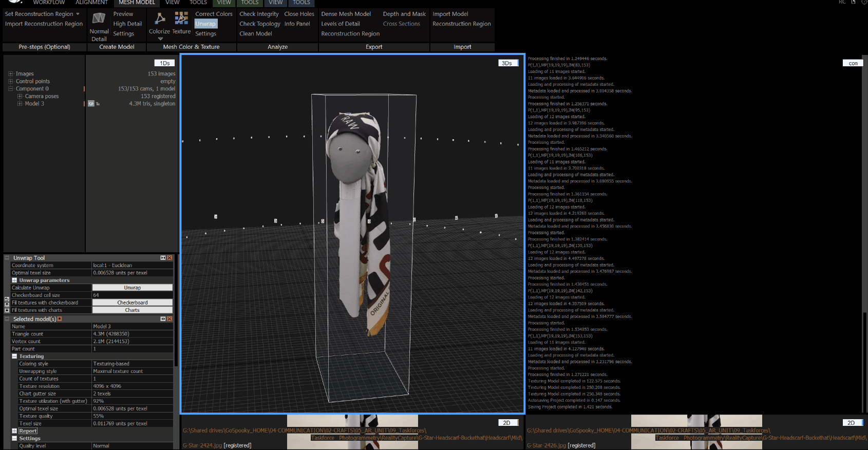Screen dimensions: 868x450
Task: Click High Detail reconstruction
Action: [127, 24]
